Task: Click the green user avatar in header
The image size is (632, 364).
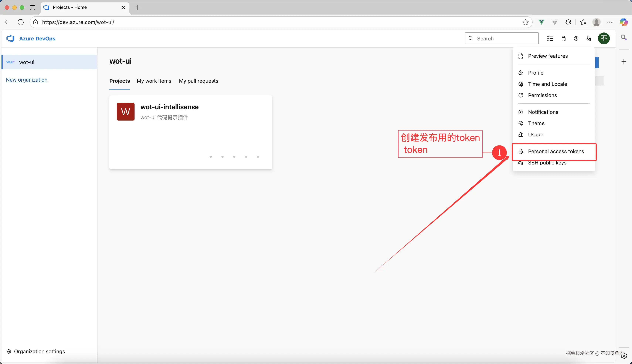Action: coord(604,39)
